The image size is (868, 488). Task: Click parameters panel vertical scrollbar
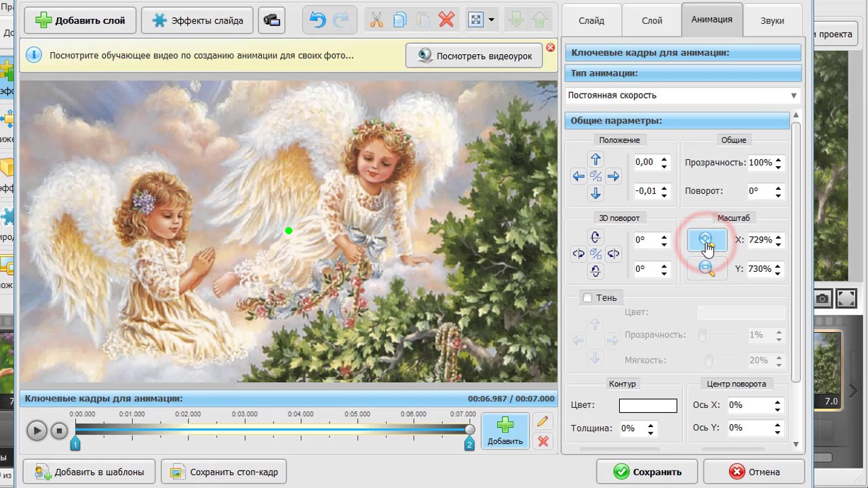point(797,251)
